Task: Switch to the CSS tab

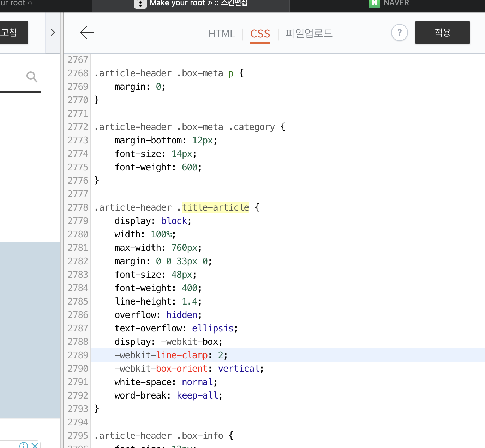Action: click(x=260, y=34)
